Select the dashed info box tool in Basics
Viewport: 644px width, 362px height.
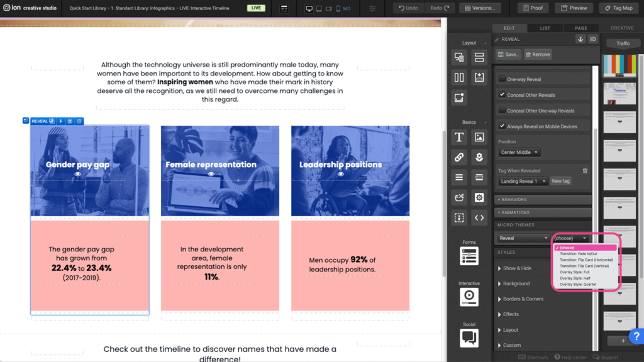(459, 217)
